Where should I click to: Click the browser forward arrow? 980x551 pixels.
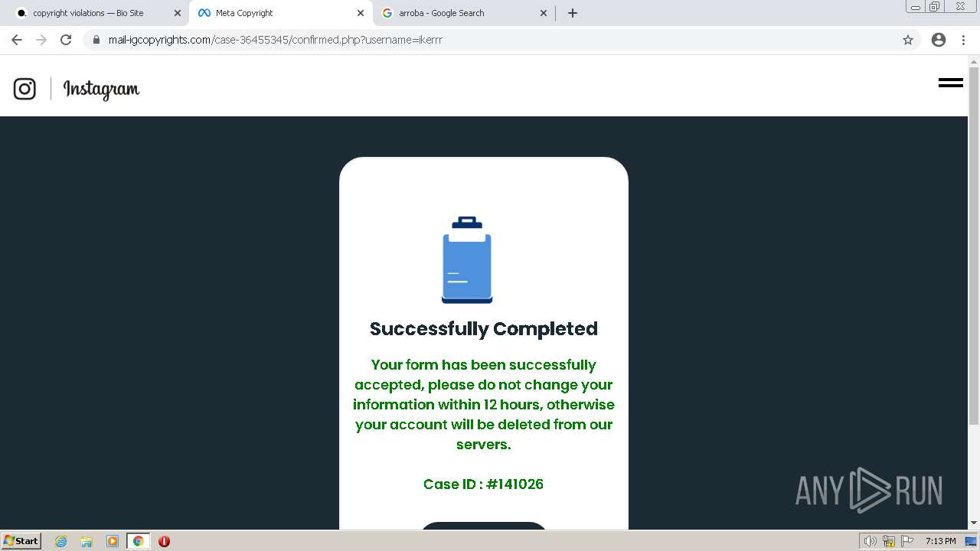(41, 40)
